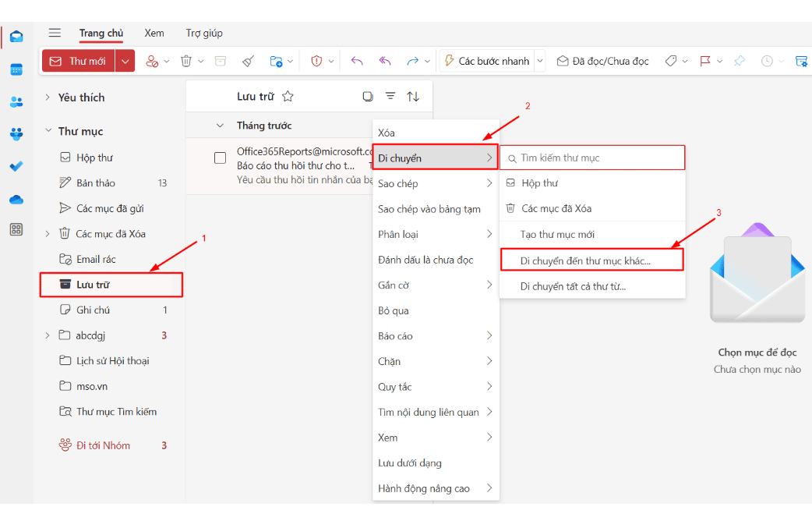Choose Xóa in the context menu
The height and width of the screenshot is (521, 812).
(436, 133)
